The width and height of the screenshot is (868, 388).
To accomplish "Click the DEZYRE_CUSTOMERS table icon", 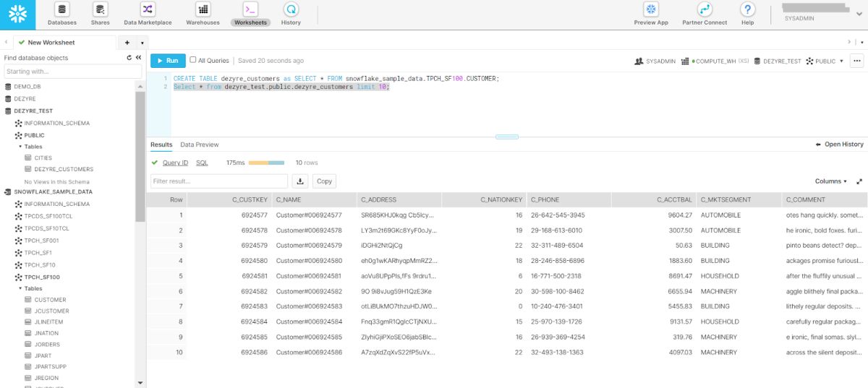I will 28,169.
